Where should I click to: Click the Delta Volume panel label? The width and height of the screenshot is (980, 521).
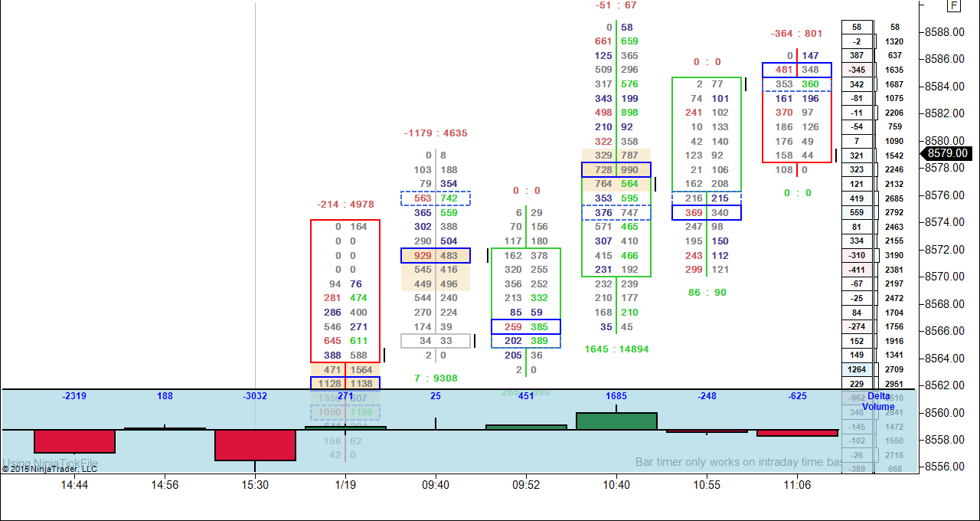pyautogui.click(x=878, y=401)
